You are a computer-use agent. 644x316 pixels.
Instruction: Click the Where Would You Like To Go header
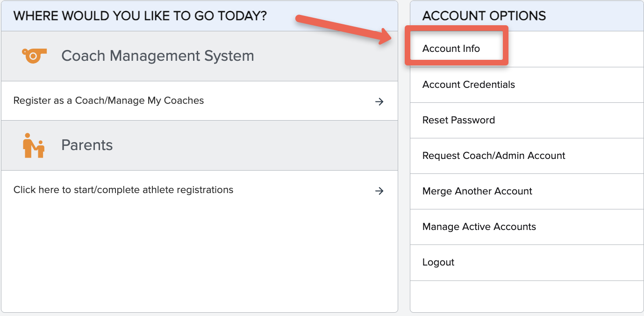140,16
